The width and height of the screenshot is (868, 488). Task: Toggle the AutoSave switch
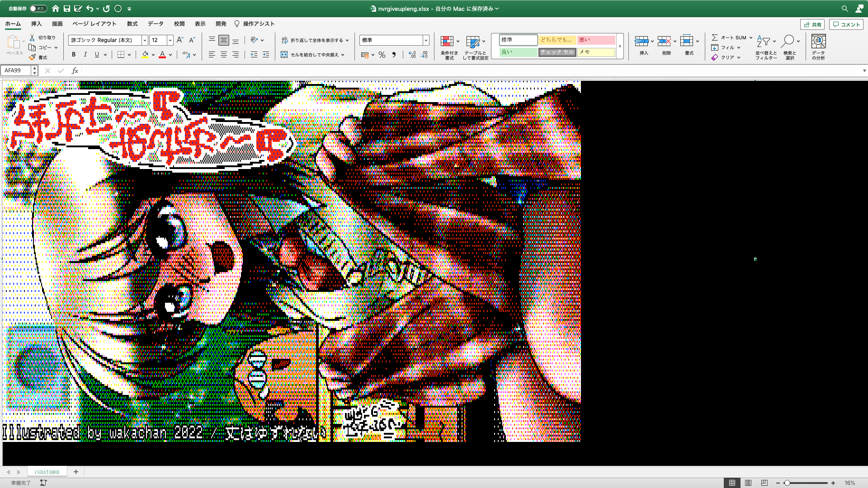tap(38, 9)
